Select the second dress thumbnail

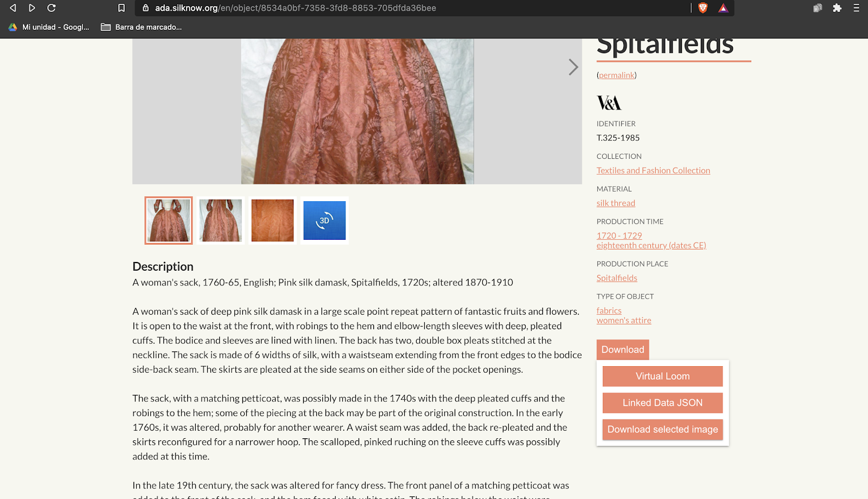click(220, 220)
